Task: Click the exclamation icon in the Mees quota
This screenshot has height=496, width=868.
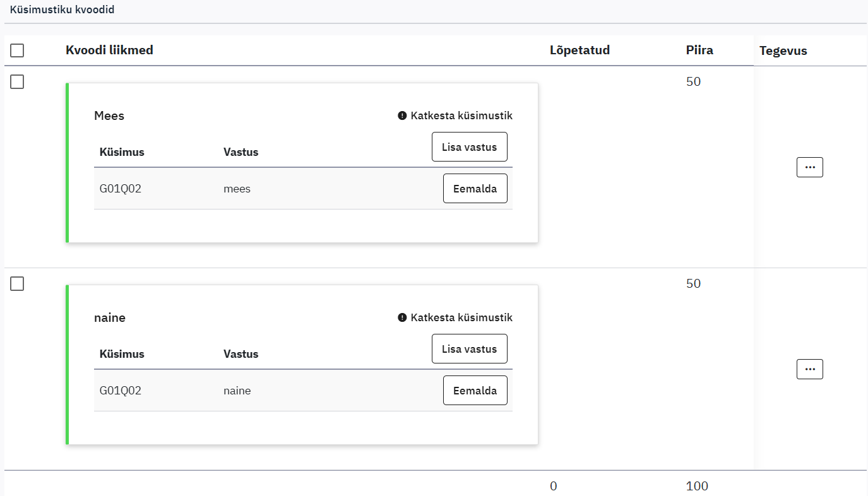Action: coord(402,115)
